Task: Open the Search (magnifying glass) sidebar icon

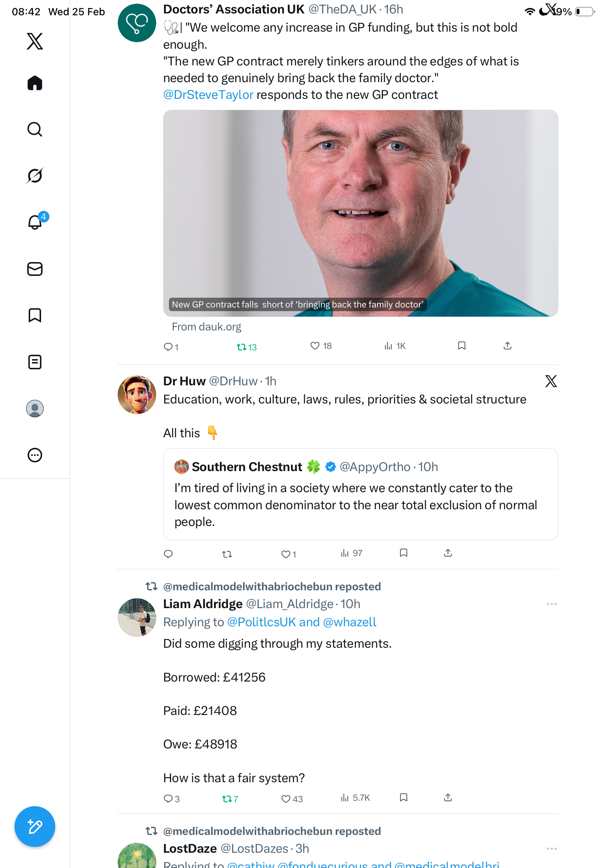Action: 35,130
